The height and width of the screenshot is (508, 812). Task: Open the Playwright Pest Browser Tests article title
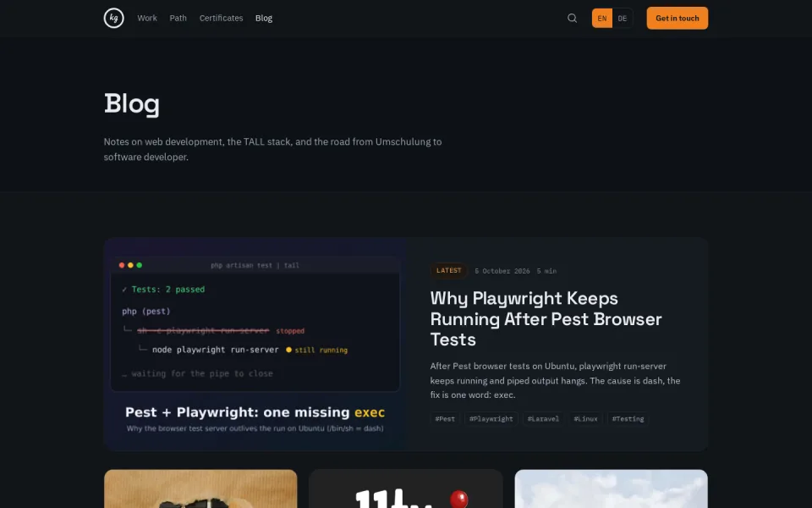[546, 319]
